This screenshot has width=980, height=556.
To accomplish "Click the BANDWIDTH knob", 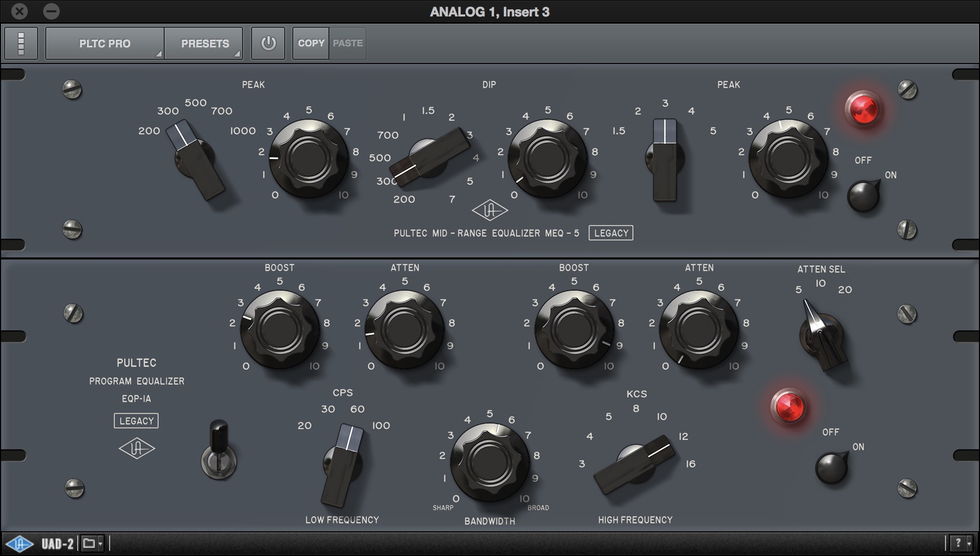I will click(x=489, y=462).
